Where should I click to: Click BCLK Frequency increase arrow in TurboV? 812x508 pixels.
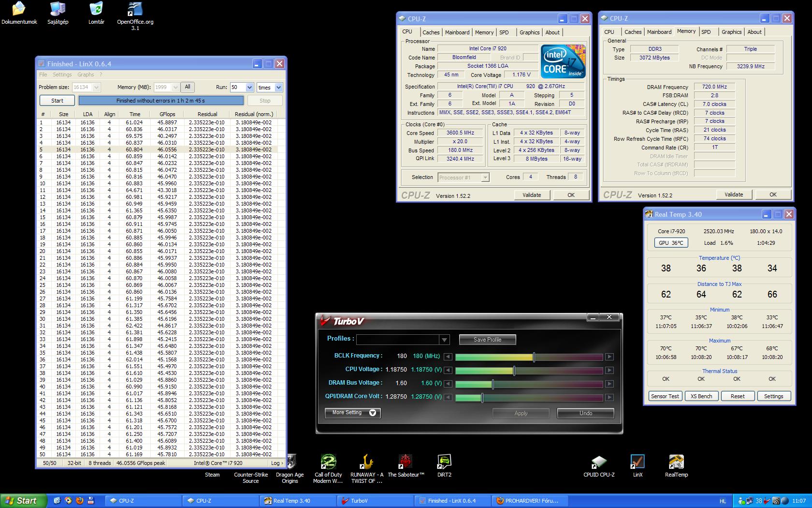pyautogui.click(x=609, y=357)
